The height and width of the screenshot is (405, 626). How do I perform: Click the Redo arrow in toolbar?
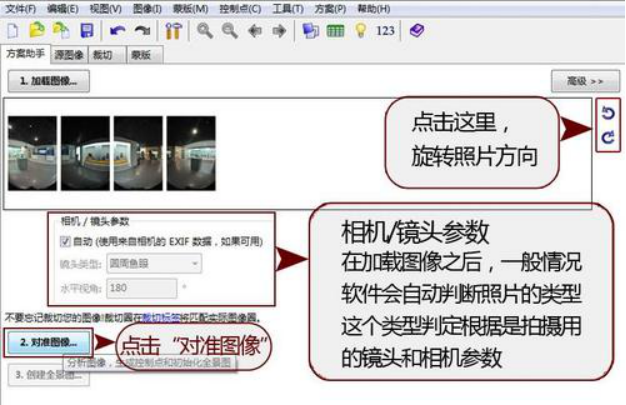[141, 31]
